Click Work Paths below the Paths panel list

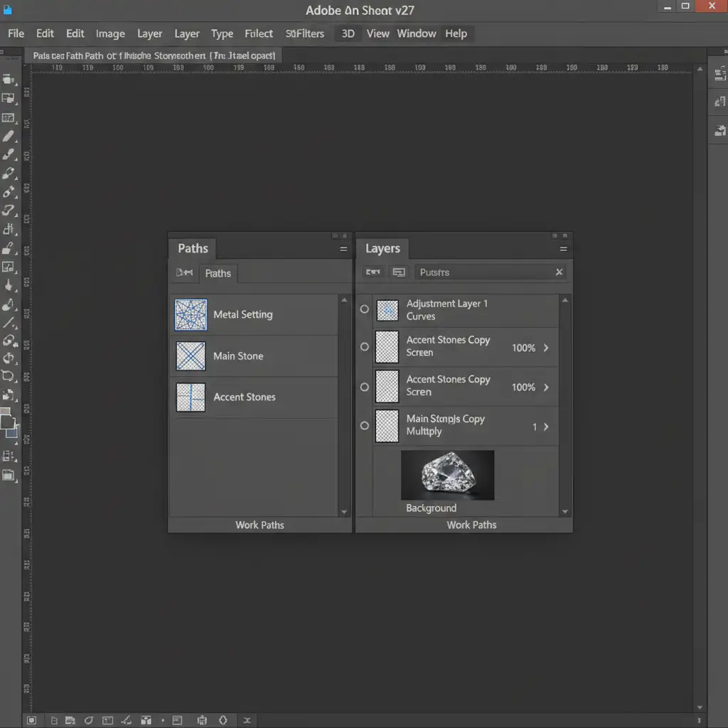259,525
